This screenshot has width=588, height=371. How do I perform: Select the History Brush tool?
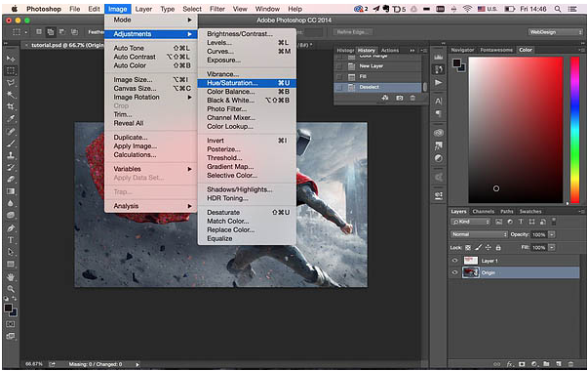tap(11, 167)
